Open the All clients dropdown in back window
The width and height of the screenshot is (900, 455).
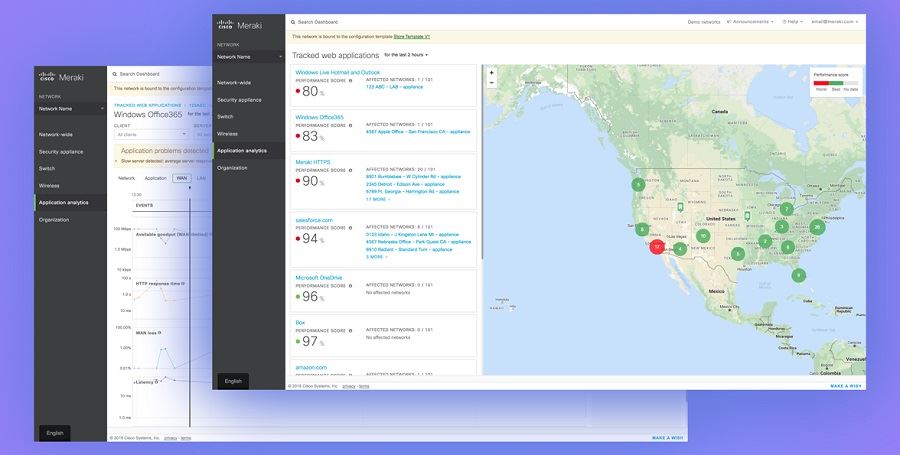click(x=152, y=134)
